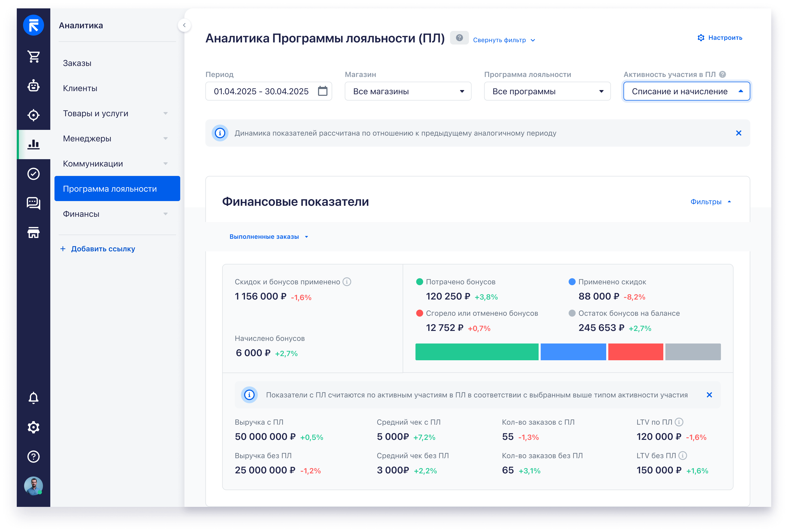Open the shopping cart sidebar icon

33,56
